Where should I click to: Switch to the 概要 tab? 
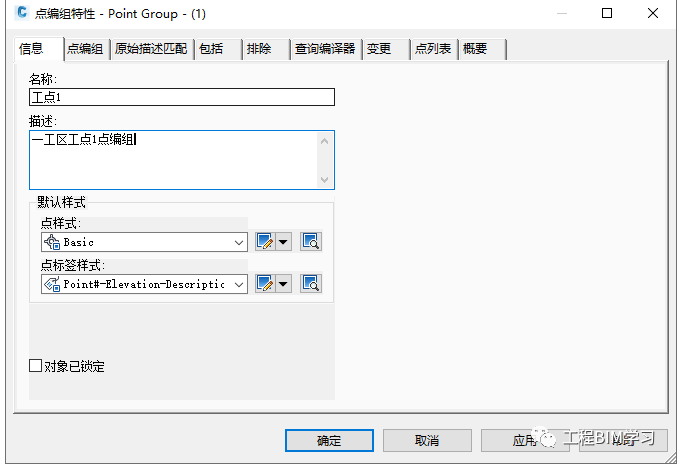482,49
